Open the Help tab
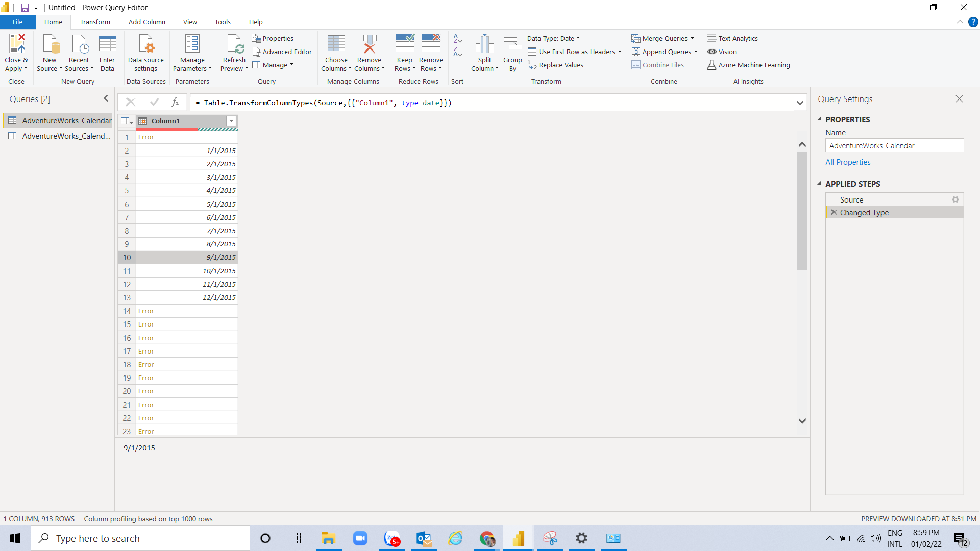 (x=256, y=22)
